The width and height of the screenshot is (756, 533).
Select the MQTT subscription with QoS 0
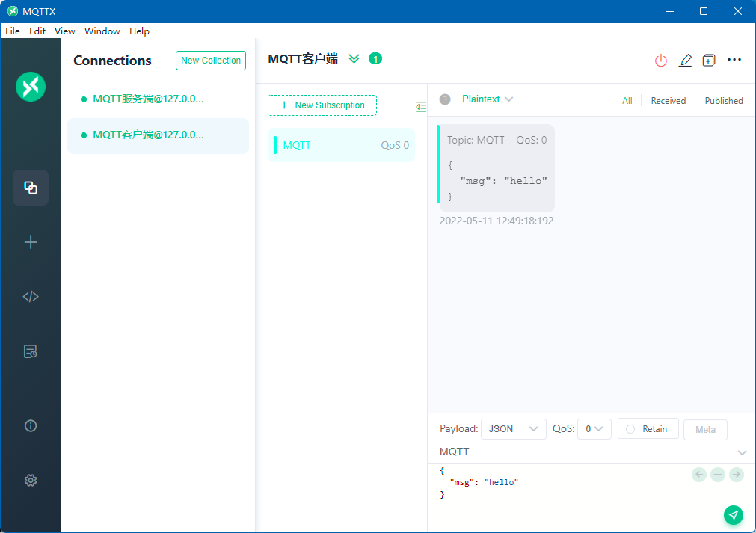point(341,145)
